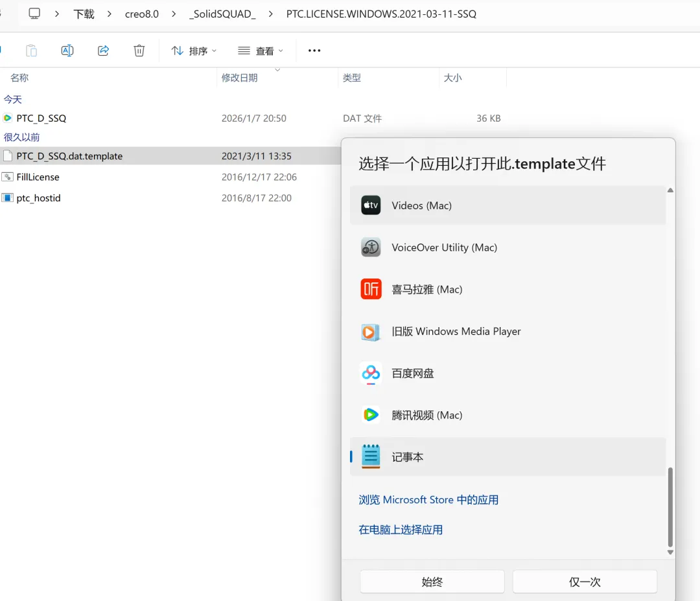Select the FillLicense file name

click(38, 177)
